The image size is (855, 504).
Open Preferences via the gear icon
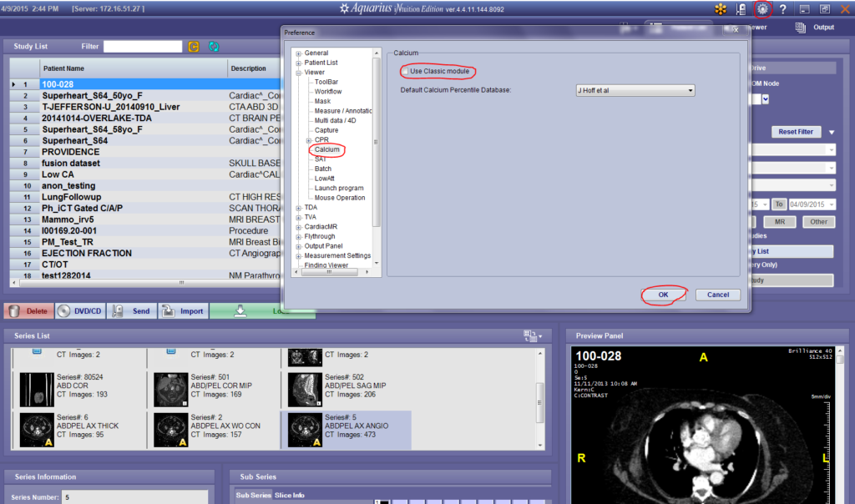click(x=762, y=8)
